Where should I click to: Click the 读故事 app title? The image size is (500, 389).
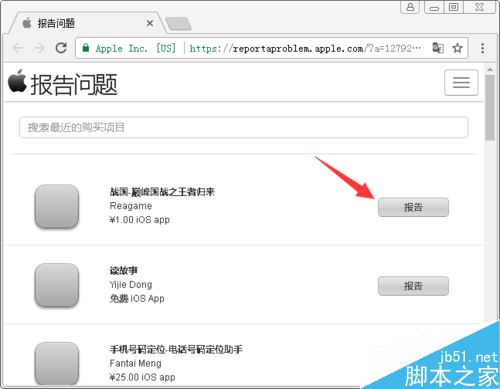(124, 270)
